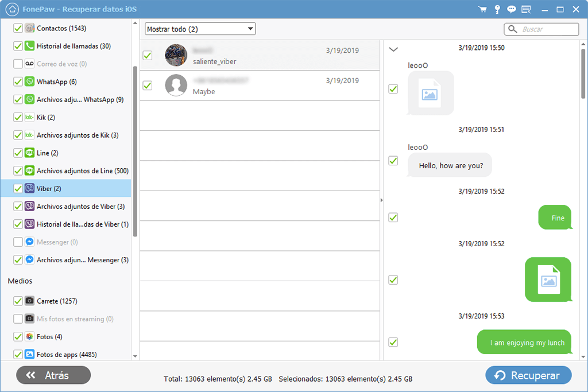Click the home icon in title bar
The image size is (588, 392).
tap(13, 9)
